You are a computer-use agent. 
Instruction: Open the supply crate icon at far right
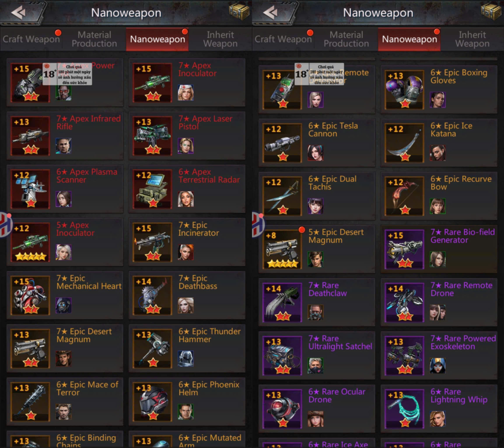coord(491,11)
